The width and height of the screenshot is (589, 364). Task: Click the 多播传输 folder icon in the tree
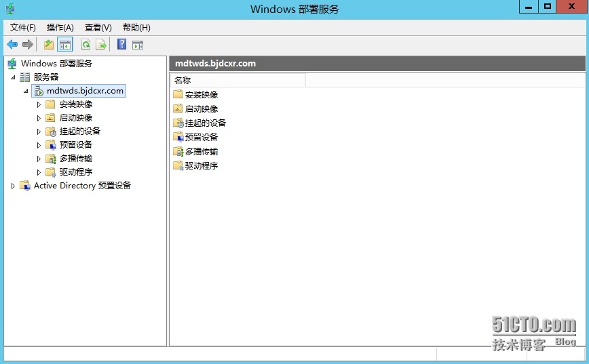tap(51, 159)
